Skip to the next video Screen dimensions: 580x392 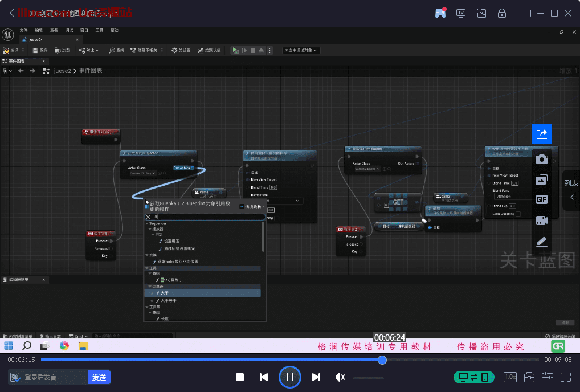(316, 377)
